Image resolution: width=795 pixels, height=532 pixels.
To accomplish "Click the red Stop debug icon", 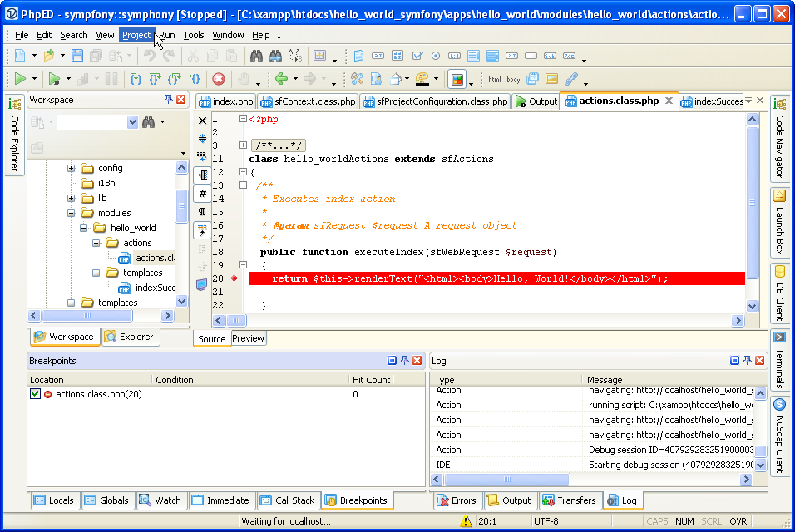I will coord(219,79).
